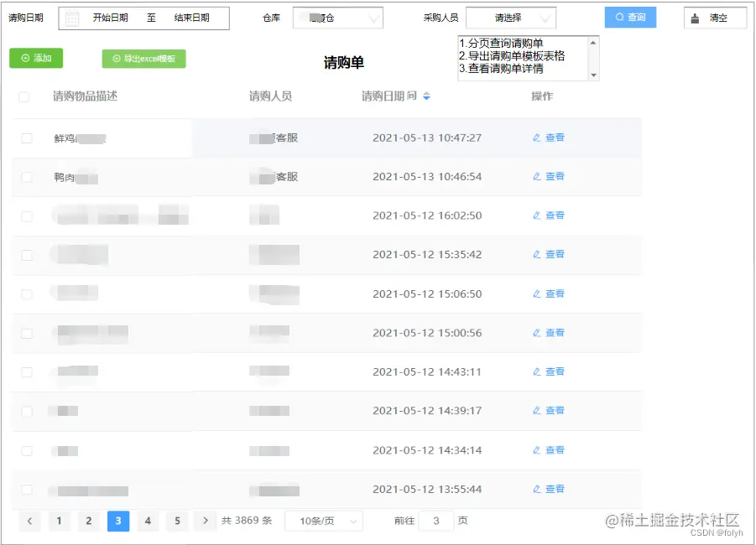Click the clear icon on the 清空 button
Viewport: 756px width, 545px height.
695,17
